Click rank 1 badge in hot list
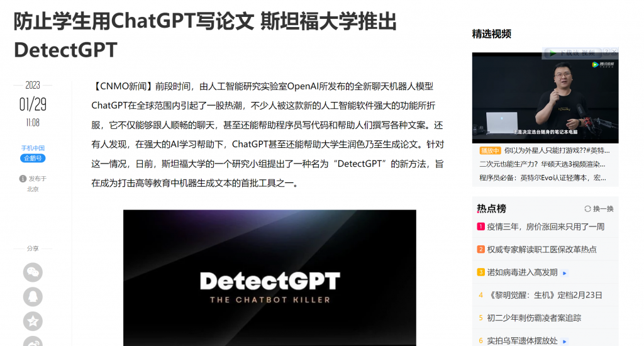644x346 pixels. coord(480,226)
